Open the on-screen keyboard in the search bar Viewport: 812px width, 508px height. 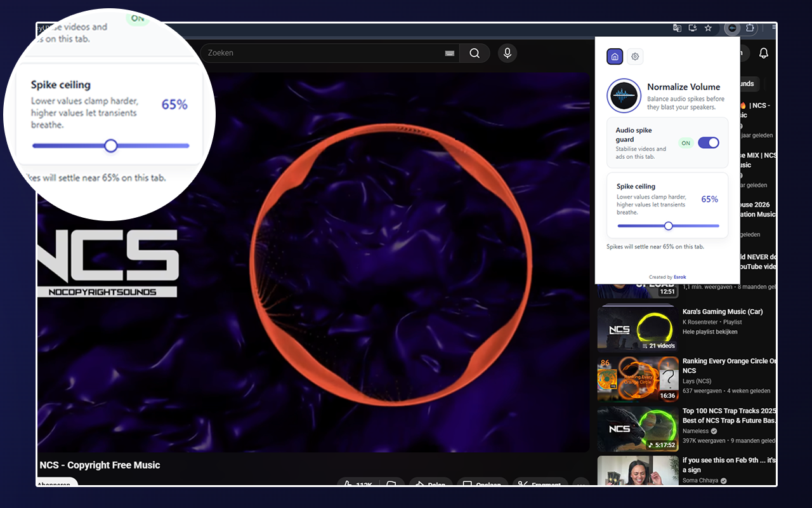pos(449,53)
